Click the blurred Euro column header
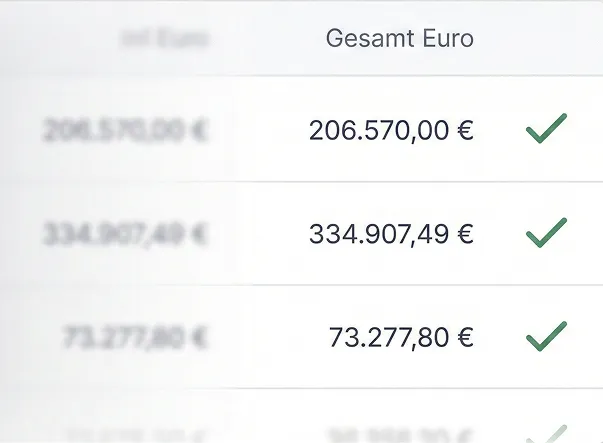This screenshot has width=603, height=443. tap(165, 39)
